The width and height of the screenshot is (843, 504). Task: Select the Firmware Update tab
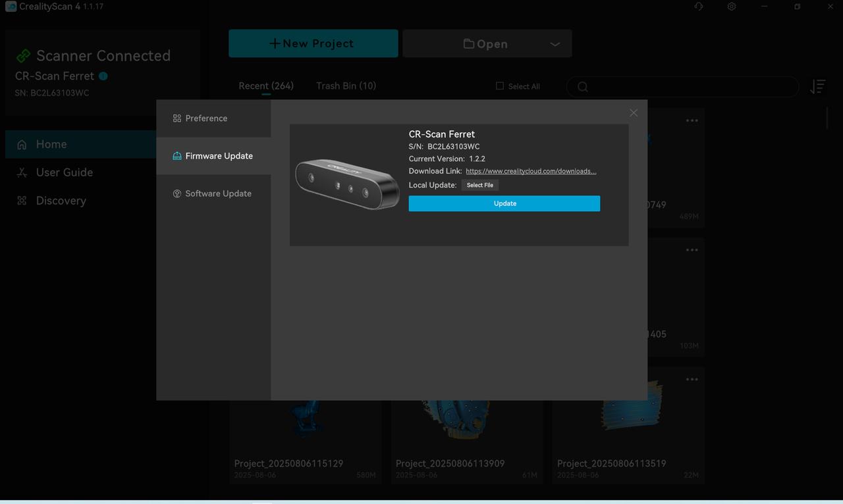(219, 156)
